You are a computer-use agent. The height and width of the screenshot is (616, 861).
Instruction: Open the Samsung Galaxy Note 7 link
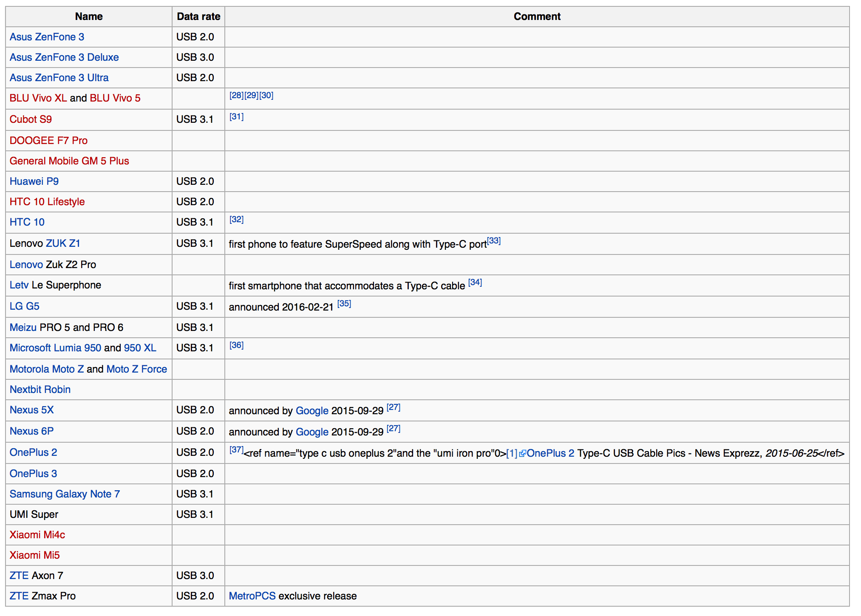[x=65, y=494]
